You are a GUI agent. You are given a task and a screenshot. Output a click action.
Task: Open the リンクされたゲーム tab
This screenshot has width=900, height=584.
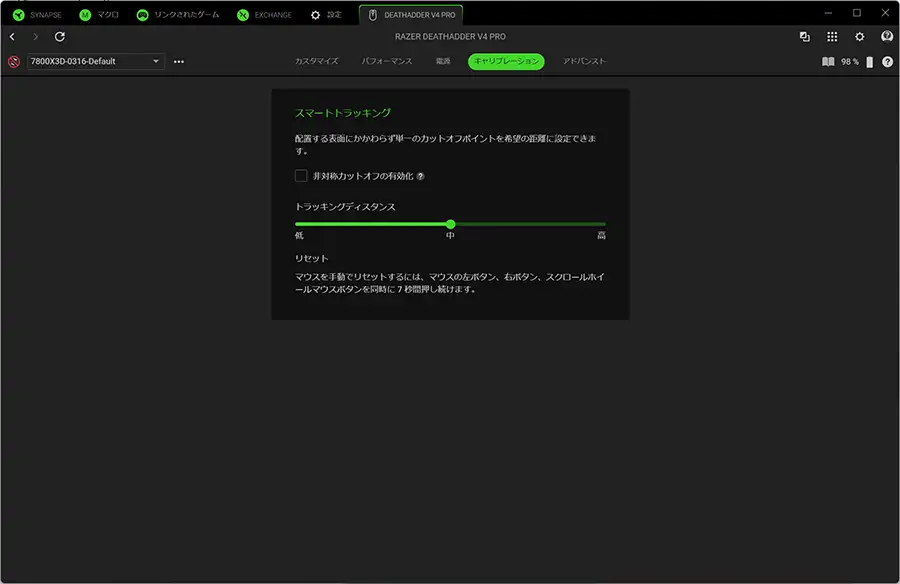177,15
